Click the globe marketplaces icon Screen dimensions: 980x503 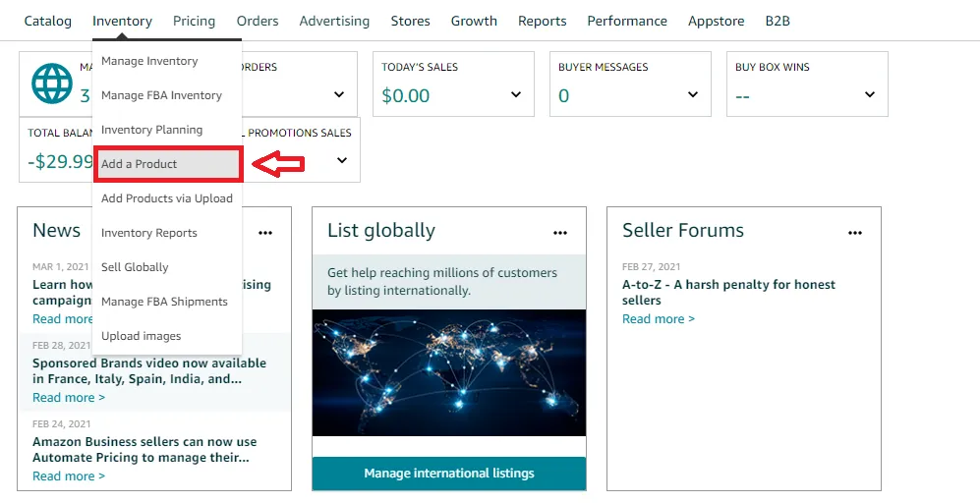click(x=52, y=84)
